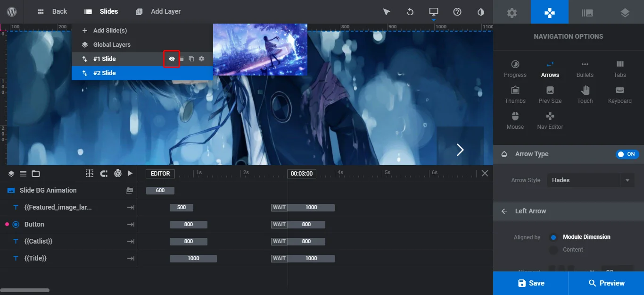
Task: Toggle the timeline magnet snap icon
Action: (x=104, y=174)
